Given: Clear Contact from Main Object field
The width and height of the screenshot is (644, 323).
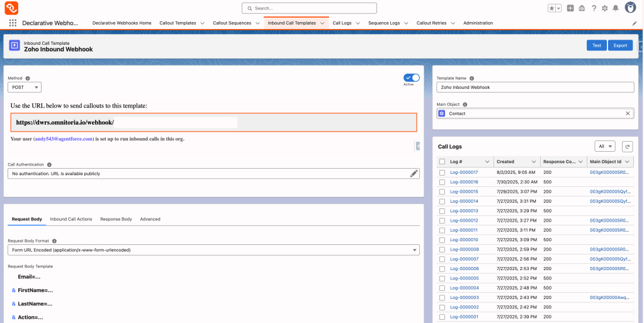Looking at the screenshot, I should point(627,113).
